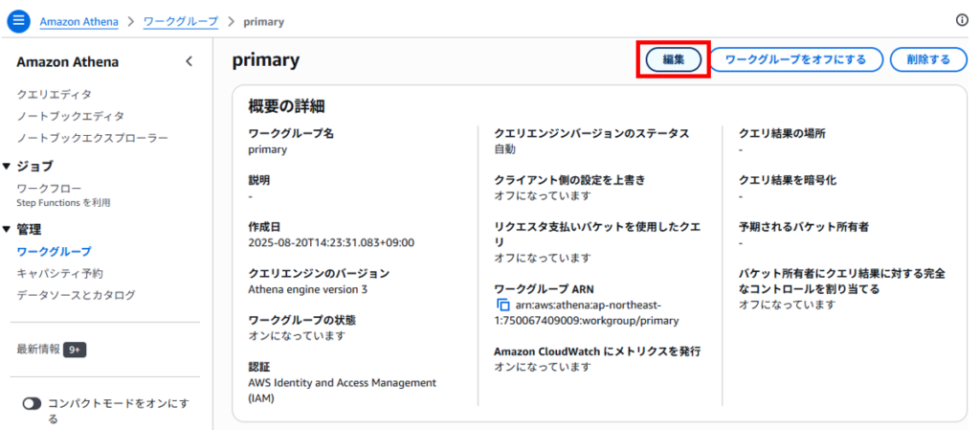Click 予期されるバケット所有者 label
Screen dimensions: 980x430
(x=804, y=227)
